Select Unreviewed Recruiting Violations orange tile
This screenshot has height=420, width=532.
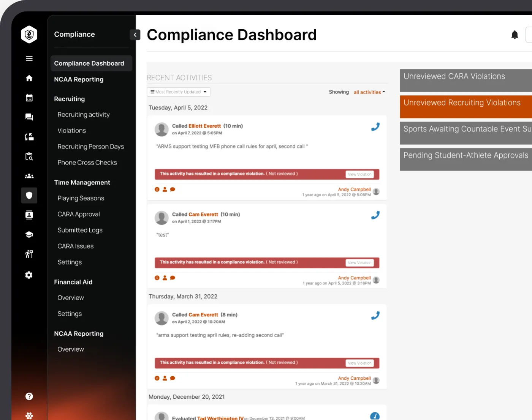(466, 107)
